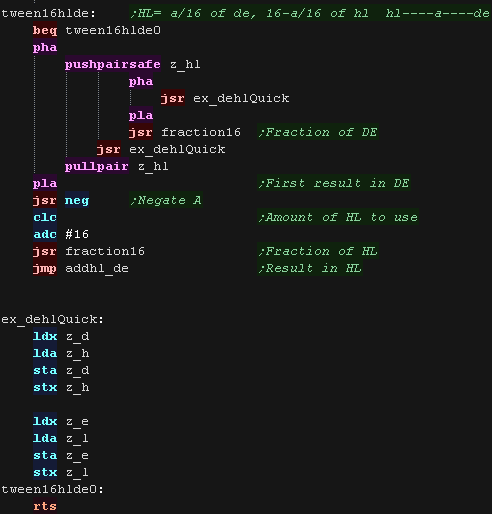Click the ex_dehlQuick: label definition
The image size is (492, 514).
(x=52, y=319)
